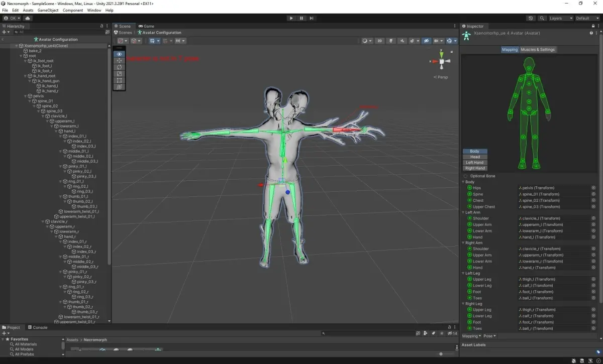Click the scene orientation gizmo center cube
The height and width of the screenshot is (364, 603).
(442, 61)
